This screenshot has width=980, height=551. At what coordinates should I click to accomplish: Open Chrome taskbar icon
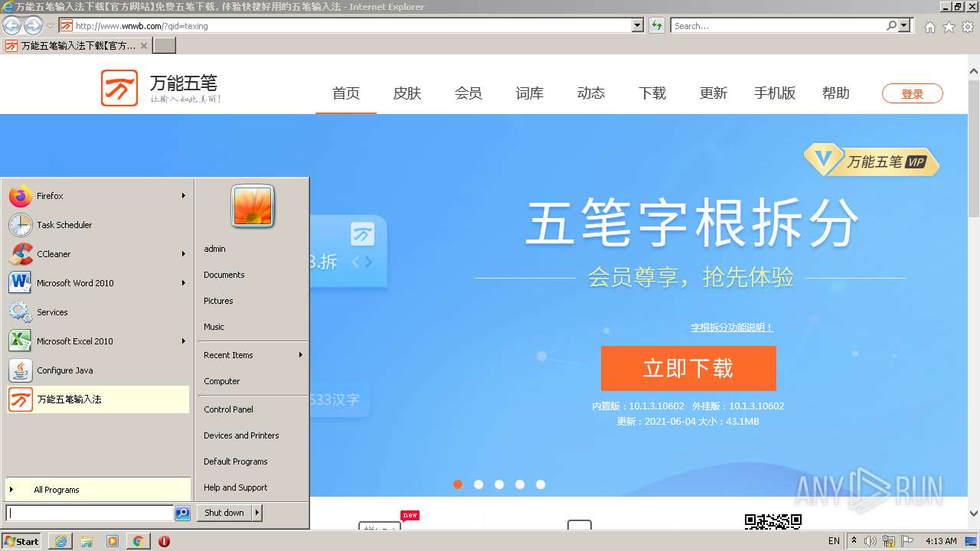pos(138,541)
